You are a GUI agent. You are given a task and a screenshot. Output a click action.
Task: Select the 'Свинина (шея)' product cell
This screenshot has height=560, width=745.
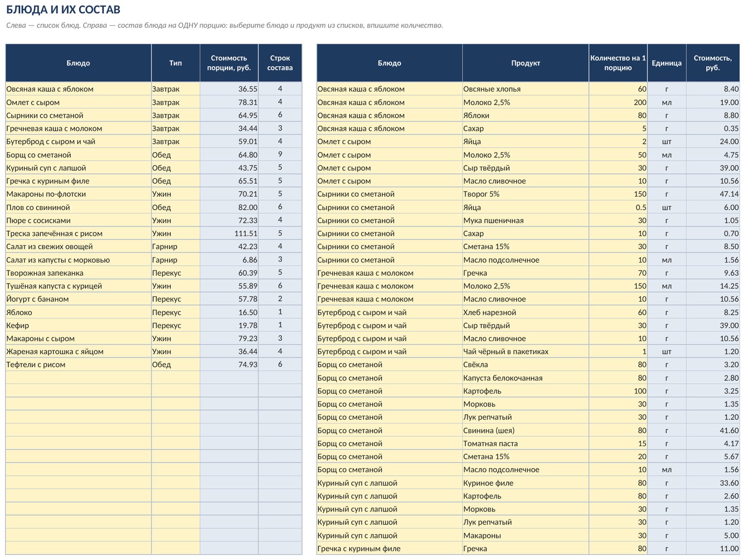click(525, 430)
